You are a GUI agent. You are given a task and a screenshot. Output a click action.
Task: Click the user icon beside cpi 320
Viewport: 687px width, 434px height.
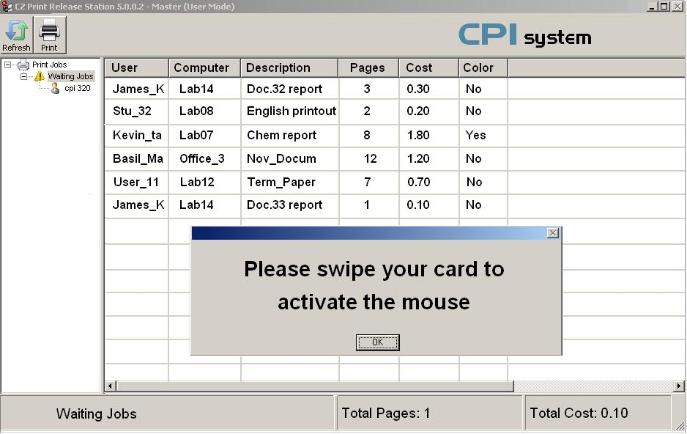tap(55, 87)
